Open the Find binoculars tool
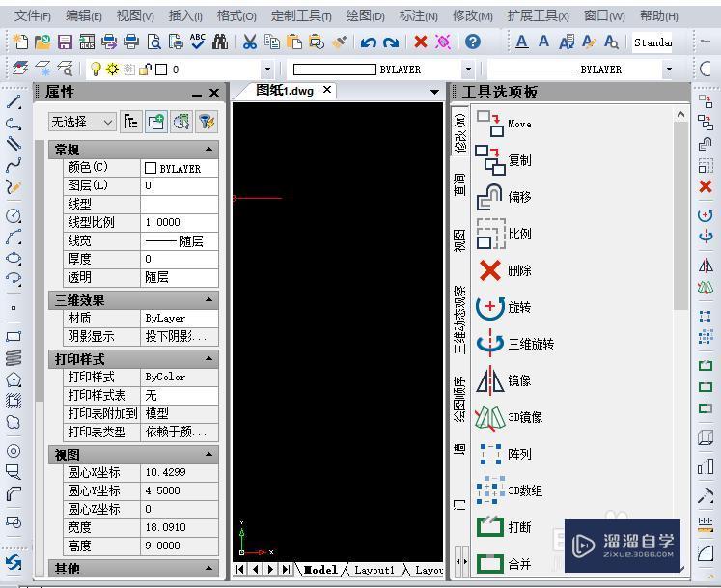Viewport: 721px width, 588px height. (x=220, y=42)
